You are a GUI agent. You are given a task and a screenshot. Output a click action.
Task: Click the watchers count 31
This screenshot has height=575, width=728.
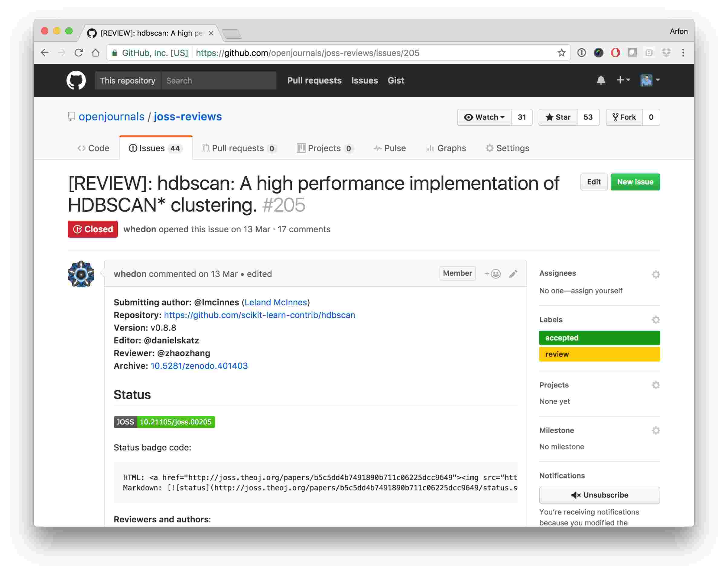tap(522, 117)
